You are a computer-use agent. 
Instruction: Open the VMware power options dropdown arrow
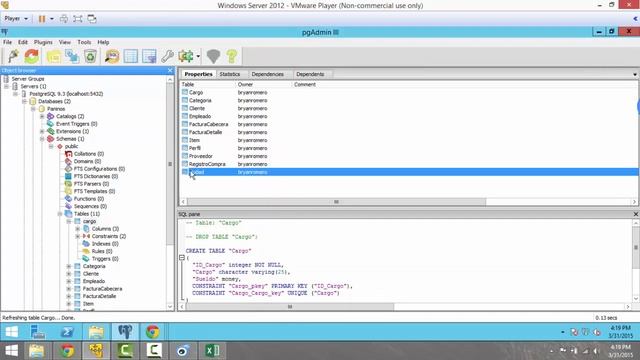pos(51,19)
